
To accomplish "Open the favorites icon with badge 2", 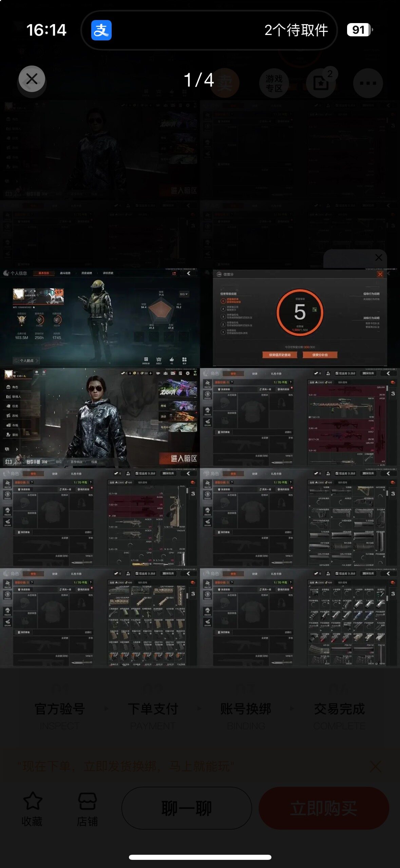I will [321, 83].
